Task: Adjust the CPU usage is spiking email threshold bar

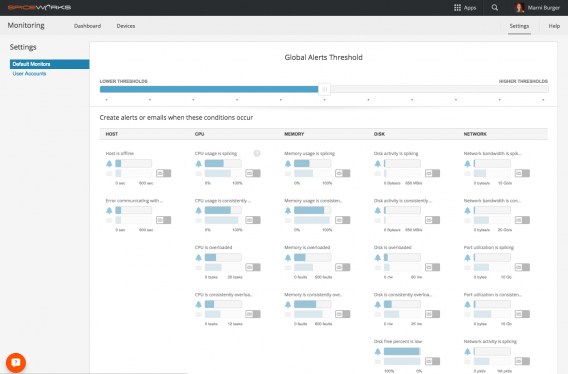Action: pos(223,174)
